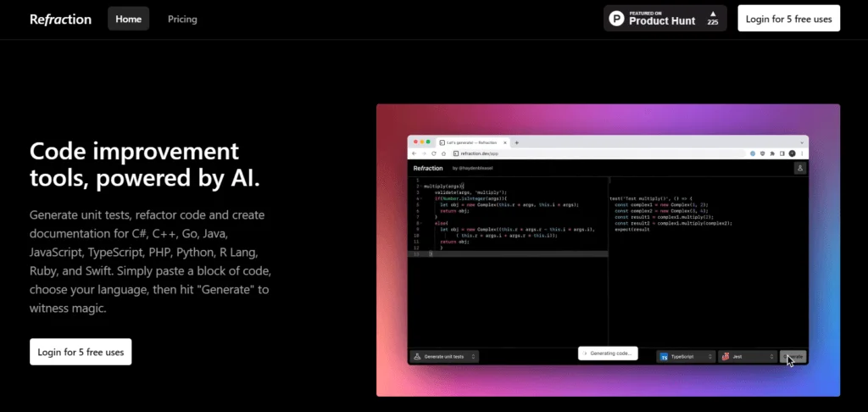Screen dimensions: 868x412
Task: Click the "validate(args, 'multiply');" code line
Action: pyautogui.click(x=470, y=192)
